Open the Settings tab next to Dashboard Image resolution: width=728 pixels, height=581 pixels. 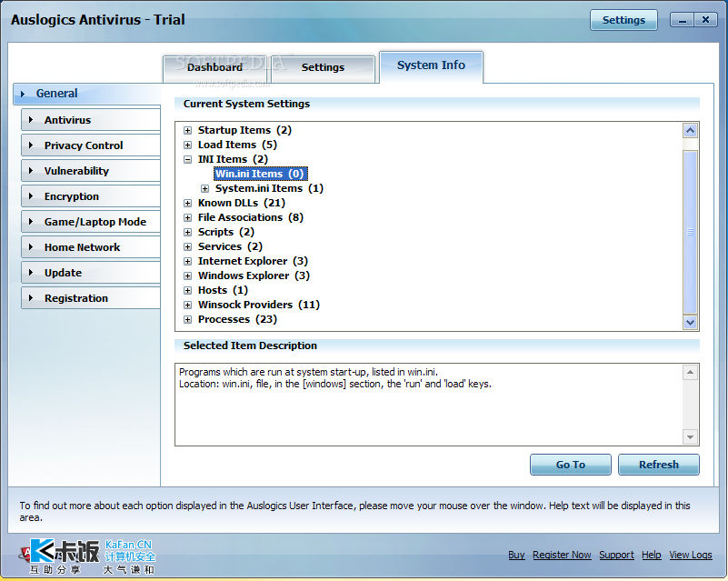323,68
